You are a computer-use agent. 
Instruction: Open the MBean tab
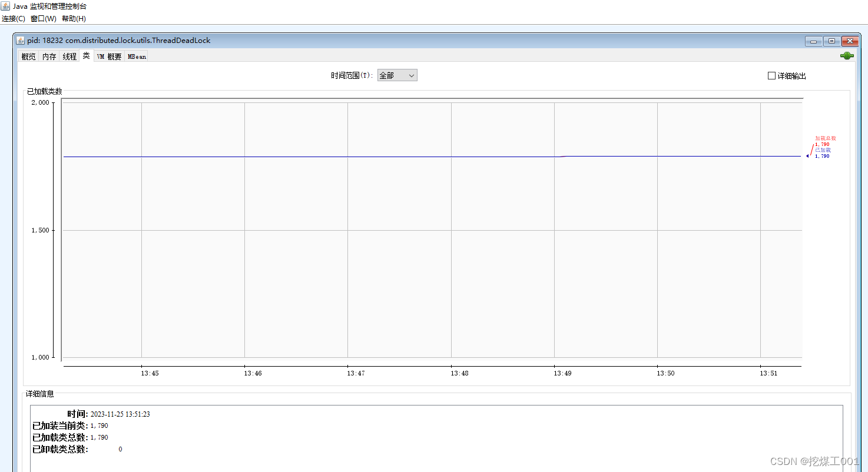coord(137,56)
